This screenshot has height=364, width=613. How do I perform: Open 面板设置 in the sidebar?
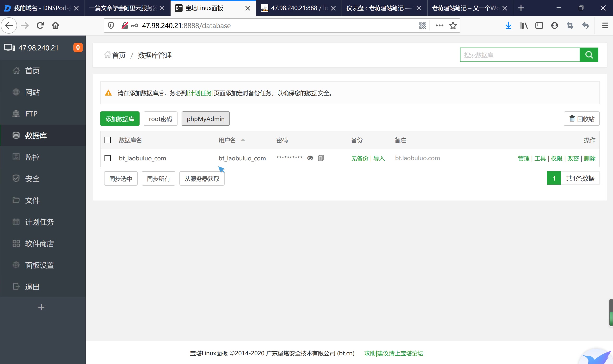[43, 265]
